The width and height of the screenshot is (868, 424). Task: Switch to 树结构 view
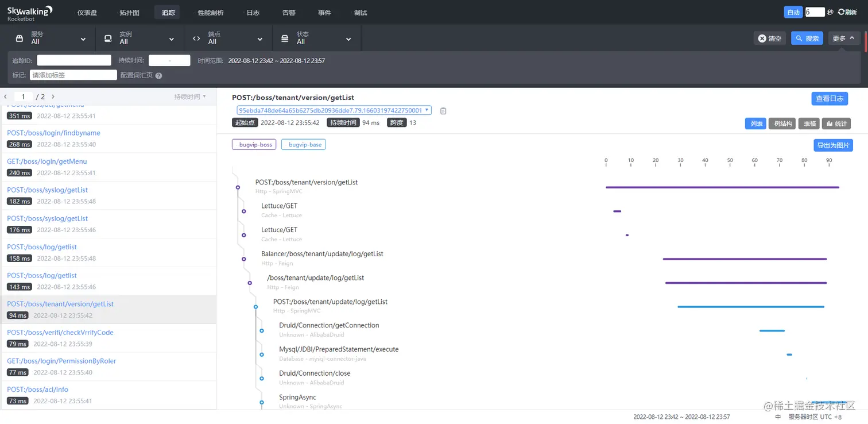(782, 124)
